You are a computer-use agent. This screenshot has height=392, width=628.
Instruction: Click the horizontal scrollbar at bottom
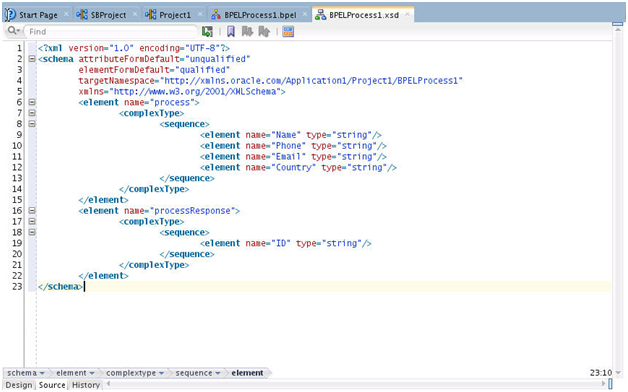coord(356,384)
